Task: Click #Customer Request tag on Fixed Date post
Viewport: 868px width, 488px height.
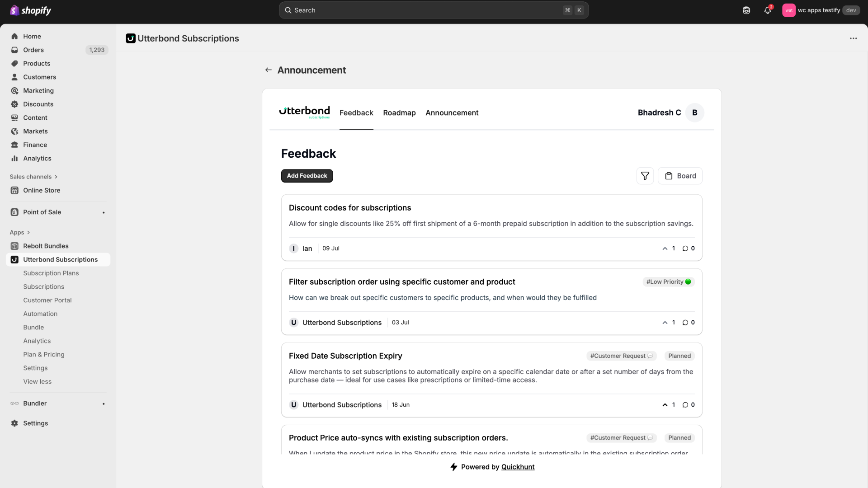Action: [622, 356]
